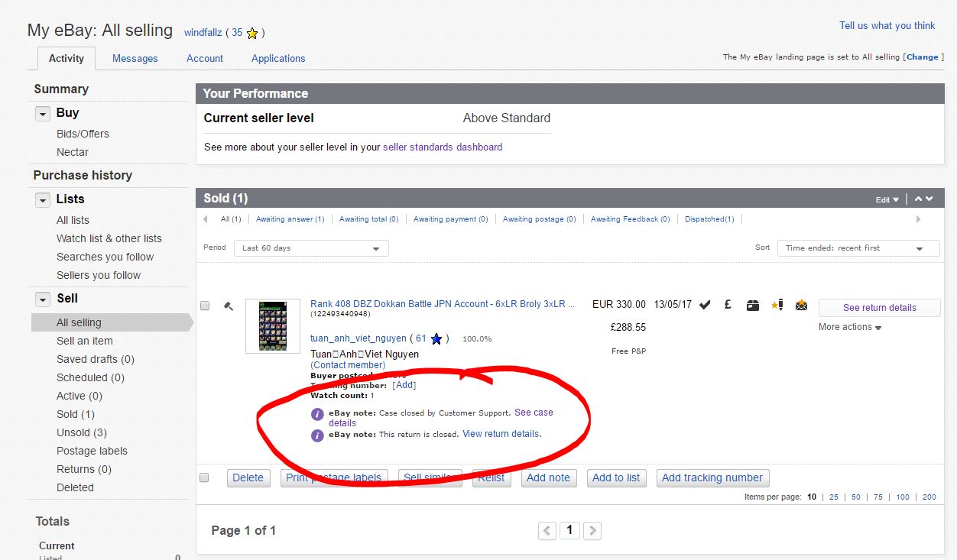Open 'Purchase history' in the sidebar
This screenshot has width=957, height=560.
83,175
